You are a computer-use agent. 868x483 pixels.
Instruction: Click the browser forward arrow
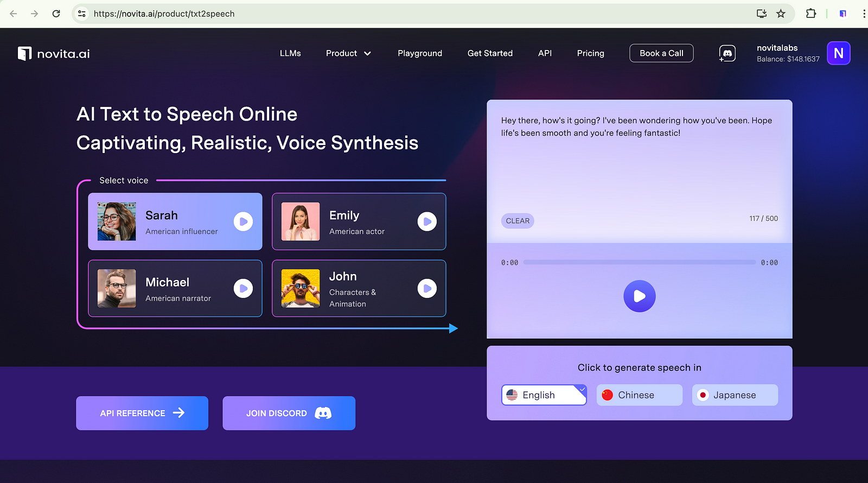click(x=34, y=14)
